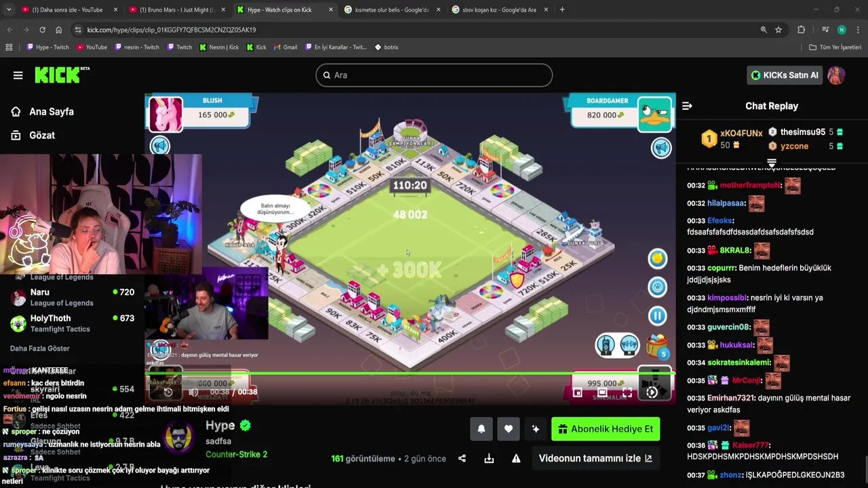
Task: Click the KICK logo
Action: point(62,75)
